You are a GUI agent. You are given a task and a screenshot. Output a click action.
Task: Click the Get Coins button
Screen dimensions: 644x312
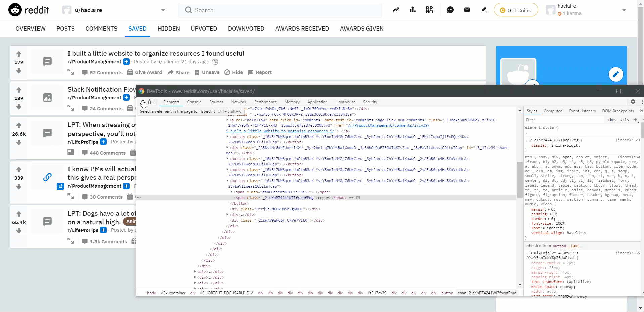(516, 10)
